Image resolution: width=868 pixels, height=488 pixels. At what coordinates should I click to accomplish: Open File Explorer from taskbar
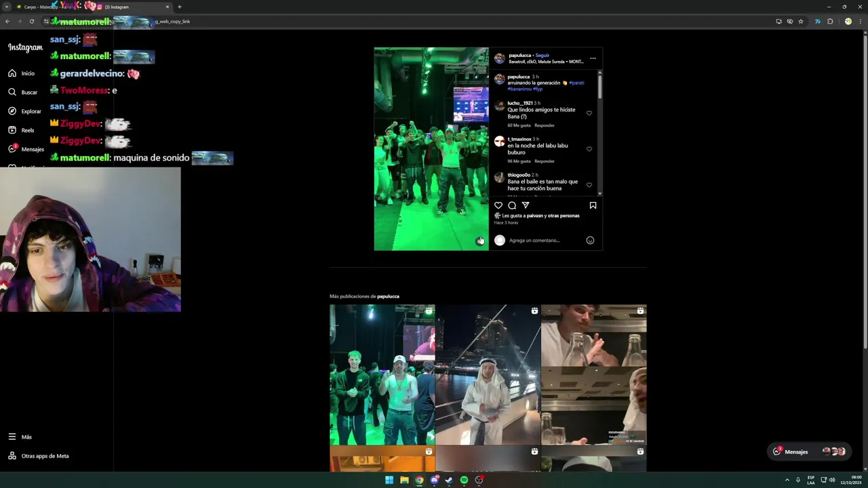404,480
